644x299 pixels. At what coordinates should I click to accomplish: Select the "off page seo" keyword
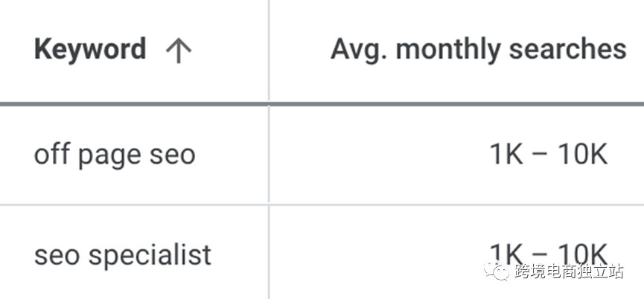pyautogui.click(x=115, y=155)
